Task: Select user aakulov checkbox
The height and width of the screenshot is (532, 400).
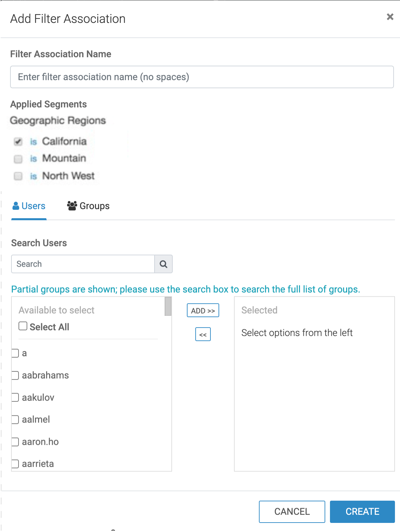Action: point(15,397)
